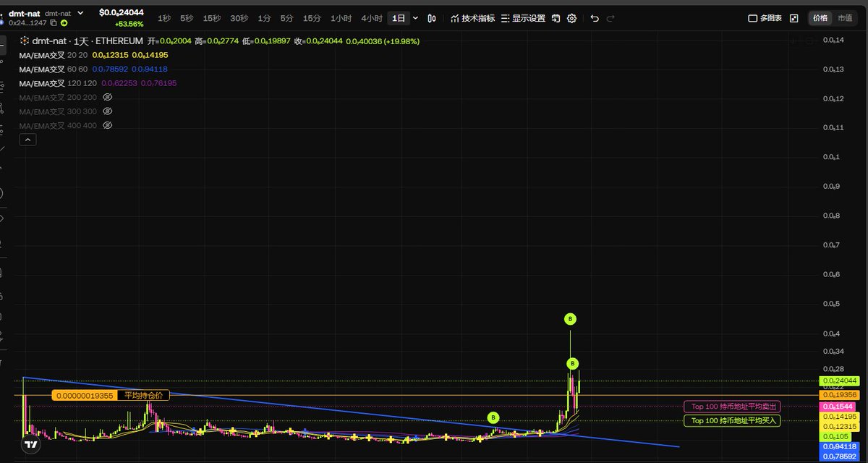Open the candlestick chart style selector
The width and height of the screenshot is (868, 463).
pyautogui.click(x=432, y=18)
